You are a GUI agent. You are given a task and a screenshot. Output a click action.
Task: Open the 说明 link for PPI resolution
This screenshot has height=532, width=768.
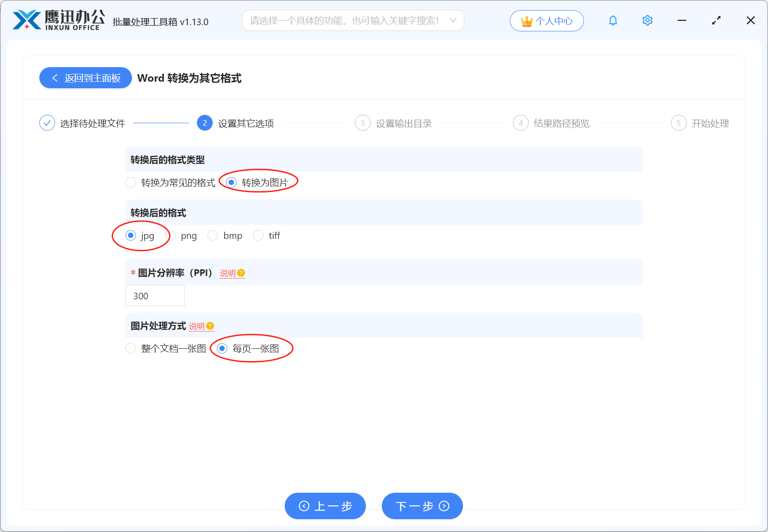pyautogui.click(x=227, y=273)
